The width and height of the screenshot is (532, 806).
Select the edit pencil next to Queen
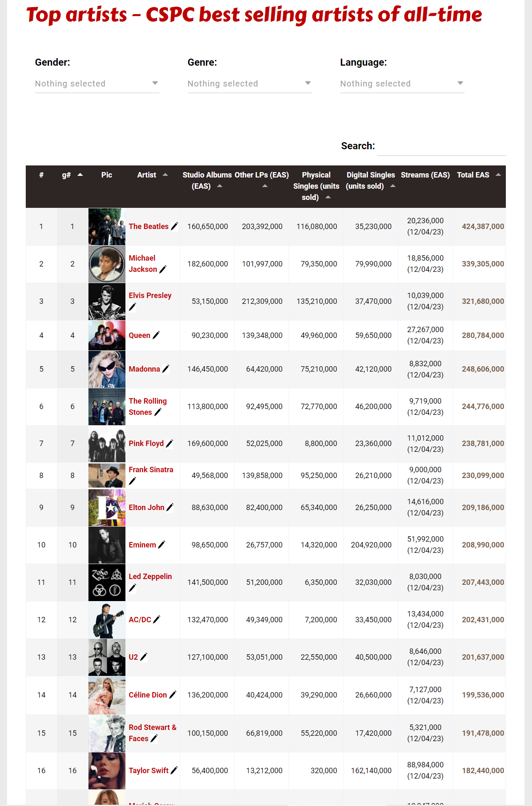coord(156,335)
